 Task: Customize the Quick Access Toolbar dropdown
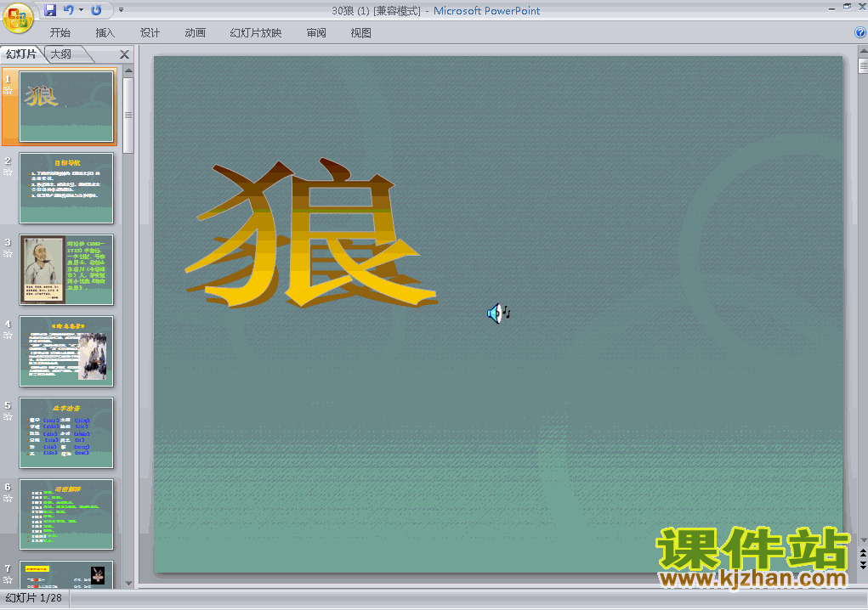[x=121, y=10]
